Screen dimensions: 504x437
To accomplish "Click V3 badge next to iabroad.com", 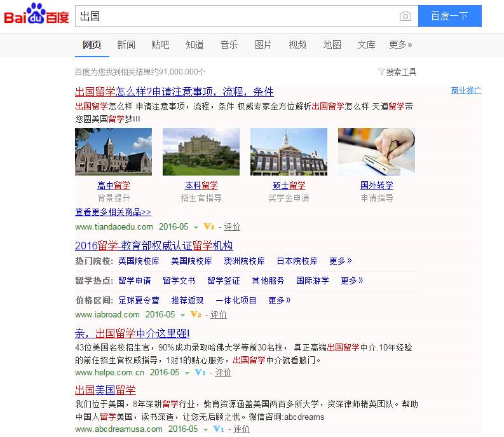I will pos(196,314).
